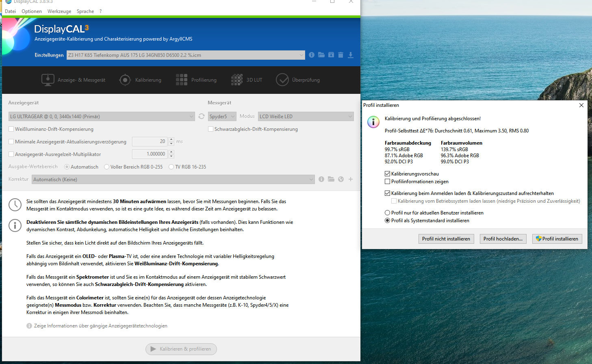592x364 pixels.
Task: Refresh the display and instrument list
Action: pos(202,116)
